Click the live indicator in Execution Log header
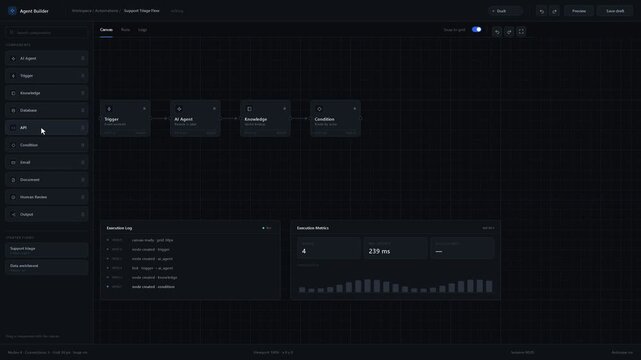The image size is (641, 360). pos(267,228)
